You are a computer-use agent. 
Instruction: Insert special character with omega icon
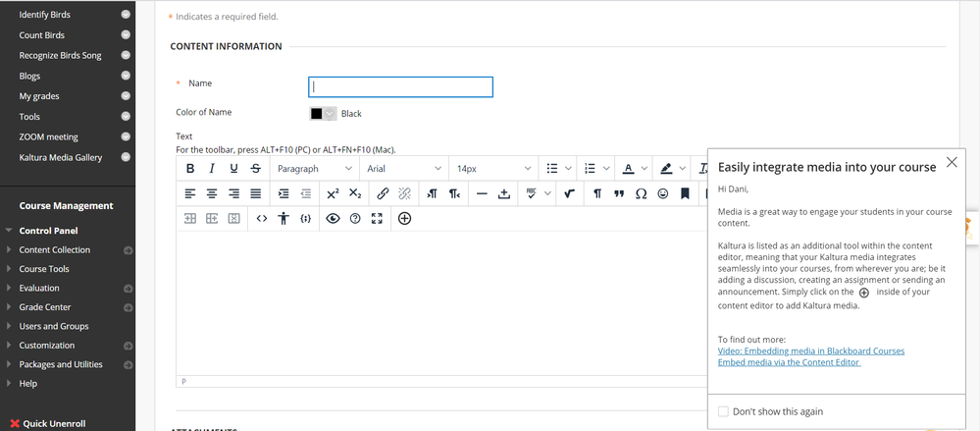click(x=641, y=194)
